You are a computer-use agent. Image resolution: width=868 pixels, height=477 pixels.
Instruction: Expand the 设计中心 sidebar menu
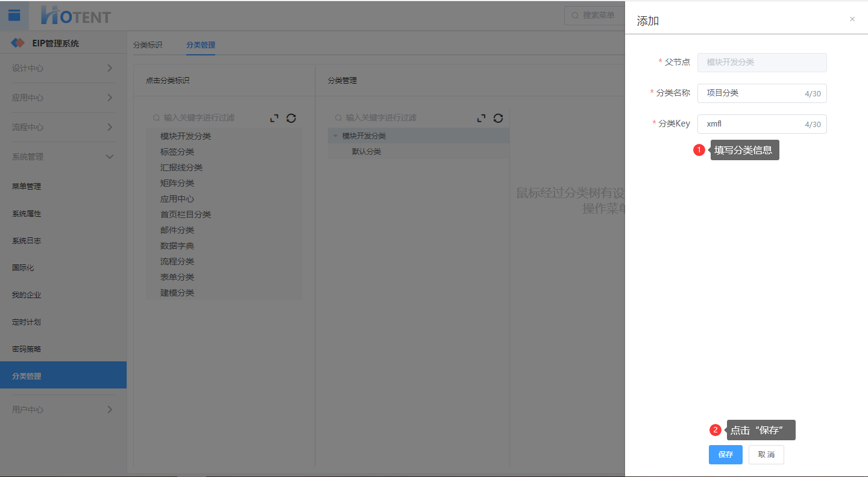click(x=63, y=68)
